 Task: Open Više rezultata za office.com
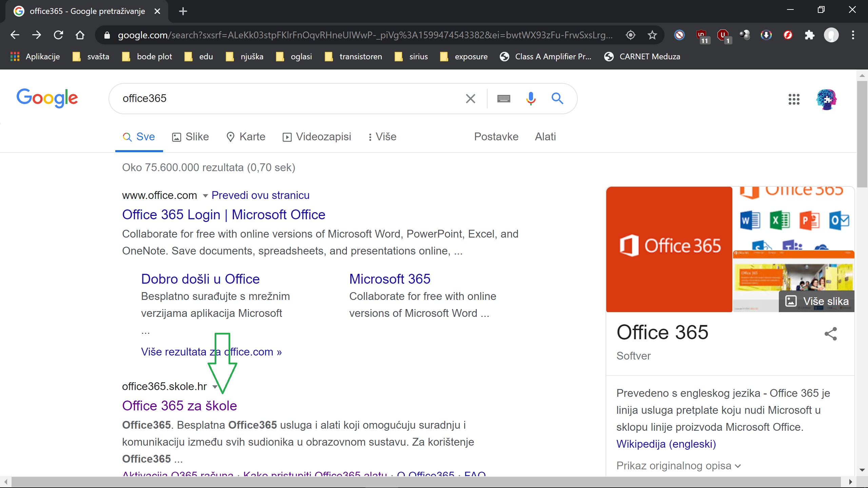(x=211, y=352)
